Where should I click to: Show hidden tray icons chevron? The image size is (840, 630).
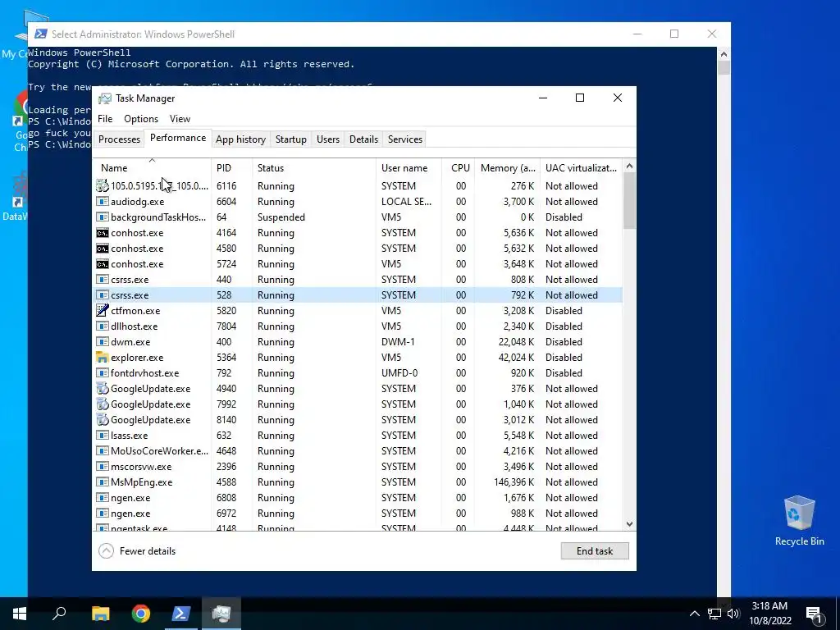coord(694,614)
